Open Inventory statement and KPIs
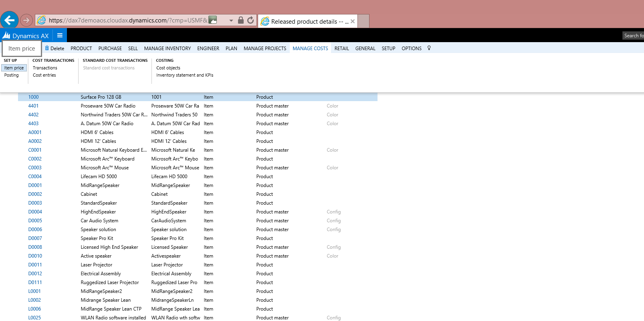This screenshot has height=321, width=644. (184, 75)
